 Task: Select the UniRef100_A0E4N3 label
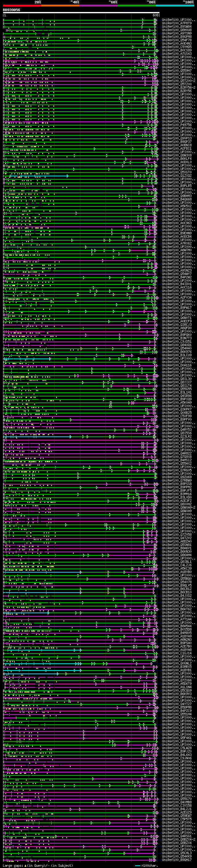pos(177,43)
